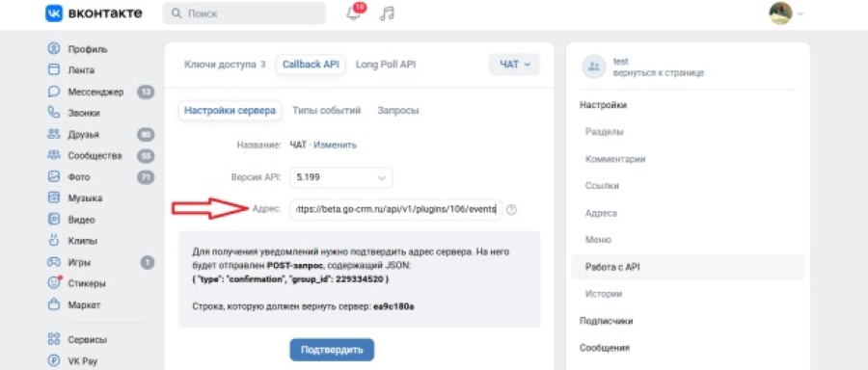868x370 pixels.
Task: Open the music note icon in header
Action: coord(387,13)
